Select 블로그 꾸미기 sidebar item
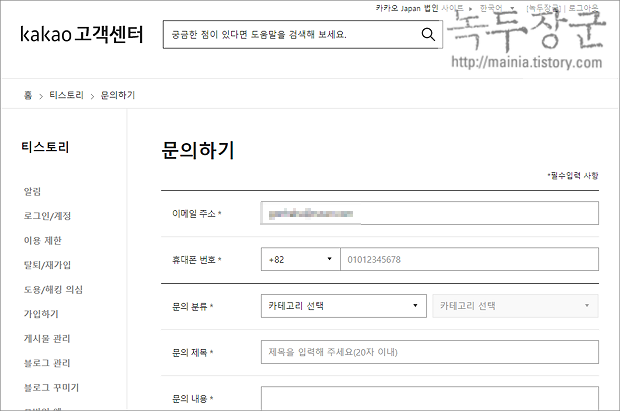Image resolution: width=620 pixels, height=411 pixels. 51,388
